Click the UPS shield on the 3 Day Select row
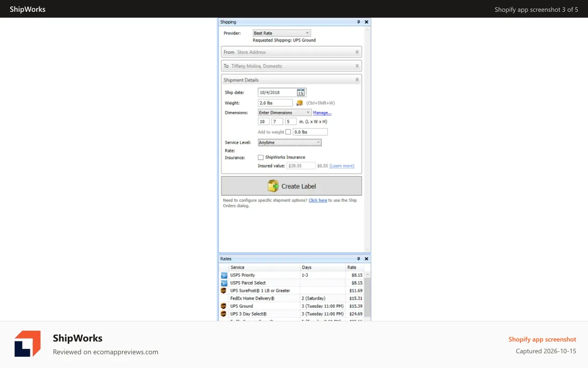This screenshot has height=368, width=588. tap(223, 314)
